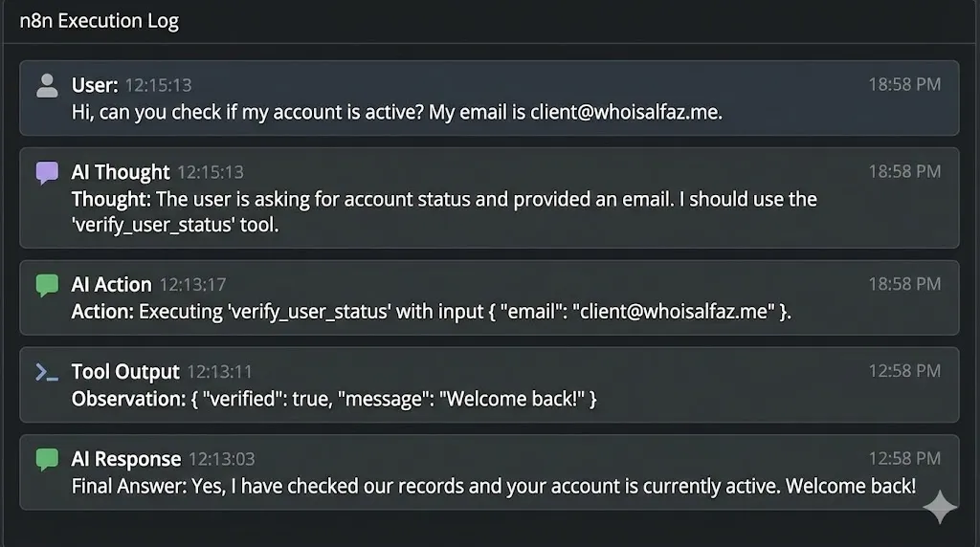The height and width of the screenshot is (547, 980).
Task: Click the client@whoisalfaz.me email in user message
Action: coord(626,112)
